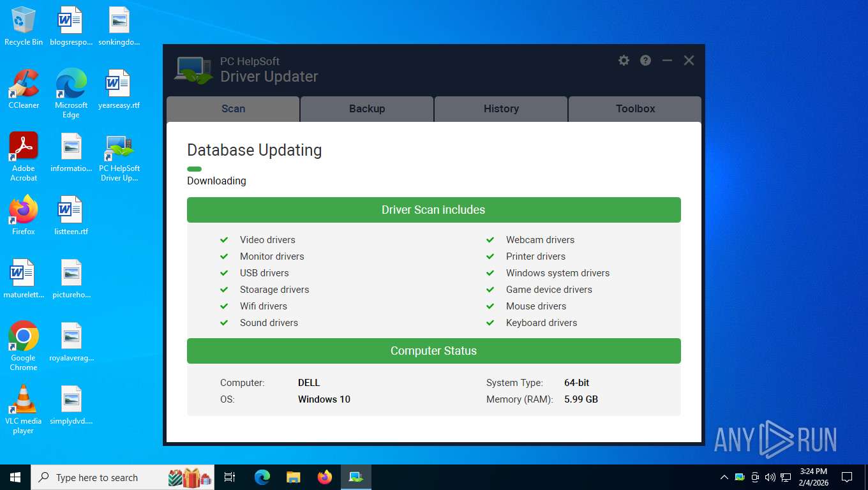Select USB drivers text

264,273
